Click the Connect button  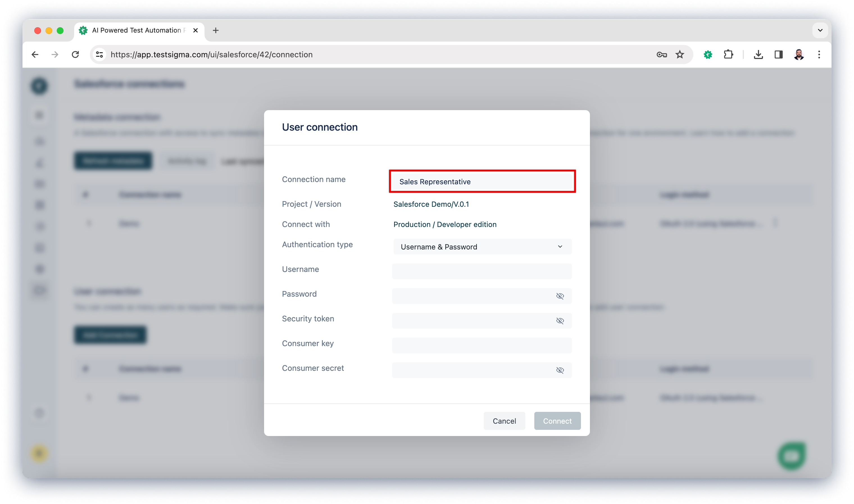(x=557, y=421)
